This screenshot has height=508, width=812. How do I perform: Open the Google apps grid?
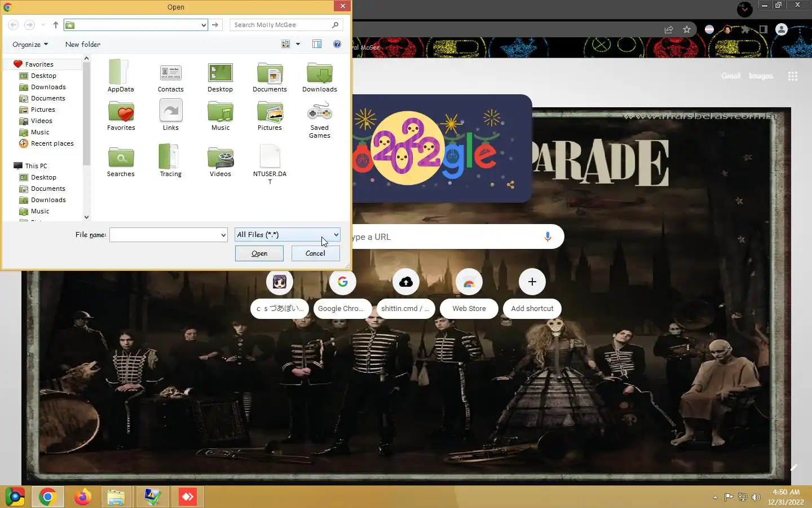[793, 76]
